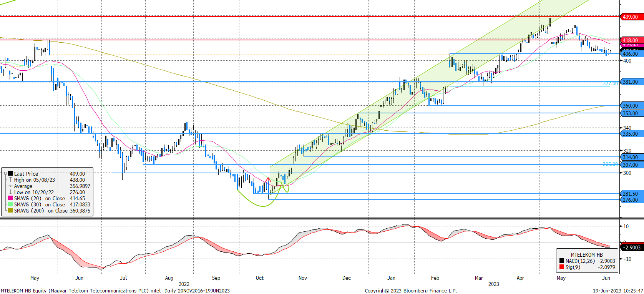Click the red Sig(9) legend swatch
The width and height of the screenshot is (644, 294).
(562, 267)
